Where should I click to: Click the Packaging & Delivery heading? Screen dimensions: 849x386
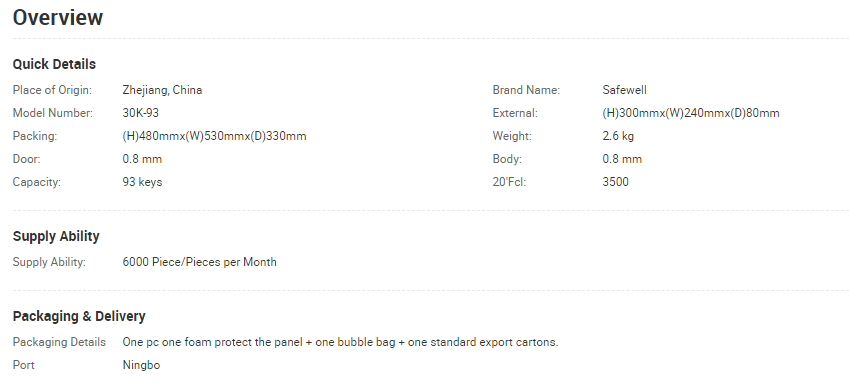[79, 316]
